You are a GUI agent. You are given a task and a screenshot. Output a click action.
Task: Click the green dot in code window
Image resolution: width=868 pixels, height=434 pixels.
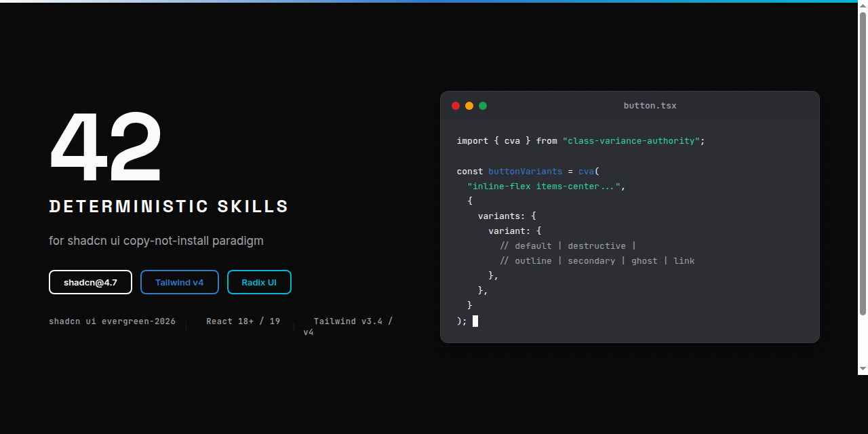click(483, 106)
